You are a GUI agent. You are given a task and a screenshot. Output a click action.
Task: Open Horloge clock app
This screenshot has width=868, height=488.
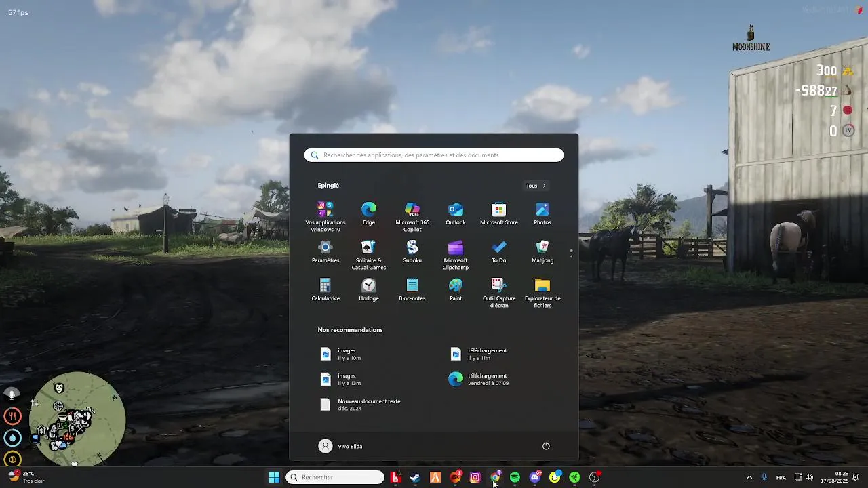(x=369, y=289)
